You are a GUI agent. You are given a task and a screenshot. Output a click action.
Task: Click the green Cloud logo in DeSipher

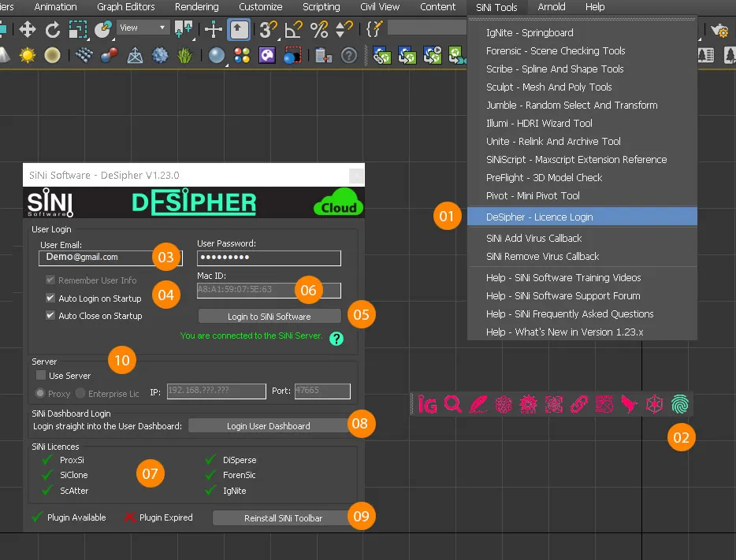pyautogui.click(x=338, y=202)
